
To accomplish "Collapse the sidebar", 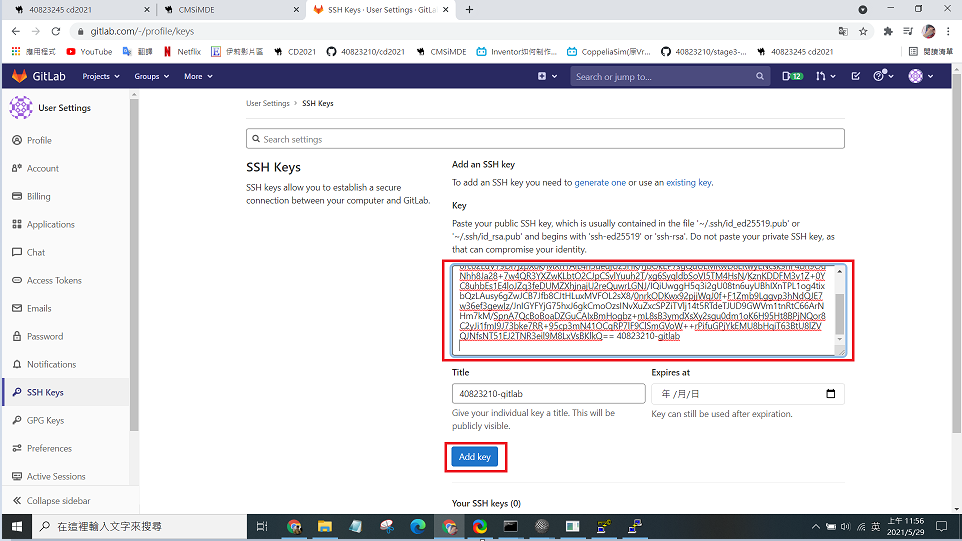I will (52, 501).
